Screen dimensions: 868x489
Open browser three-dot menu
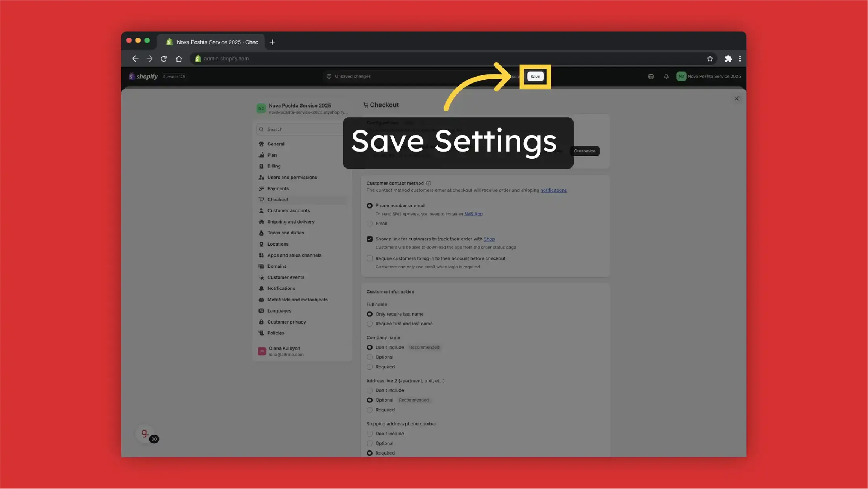(x=740, y=59)
